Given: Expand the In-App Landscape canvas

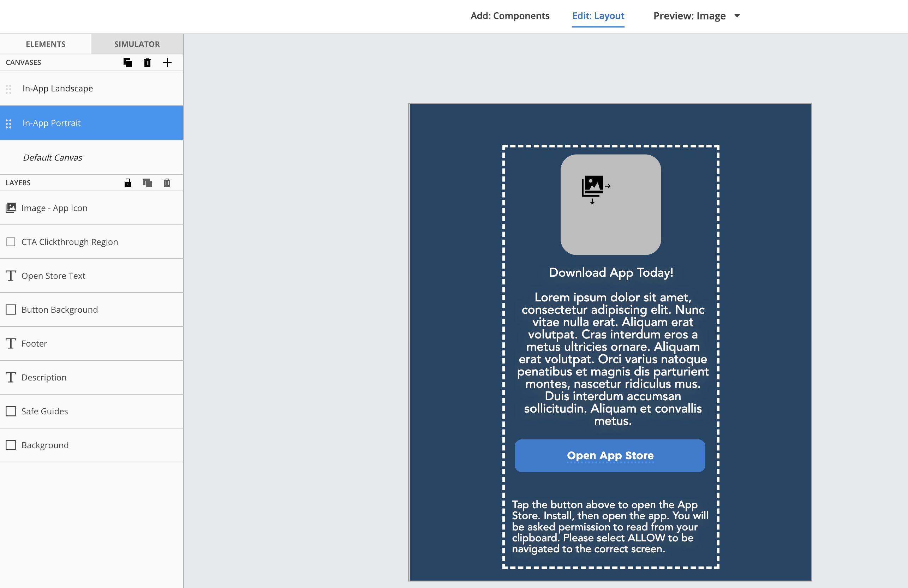Looking at the screenshot, I should [x=58, y=88].
